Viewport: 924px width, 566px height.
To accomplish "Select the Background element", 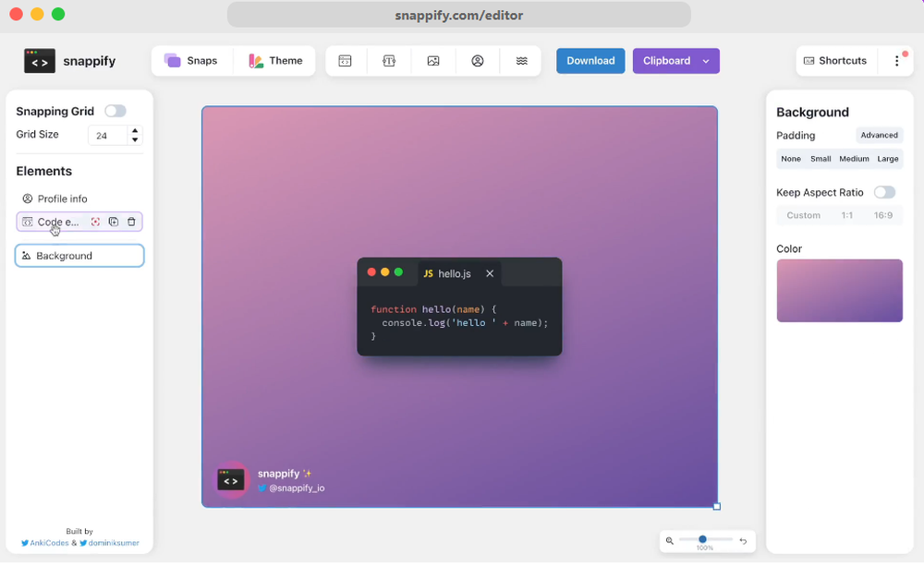I will (79, 256).
